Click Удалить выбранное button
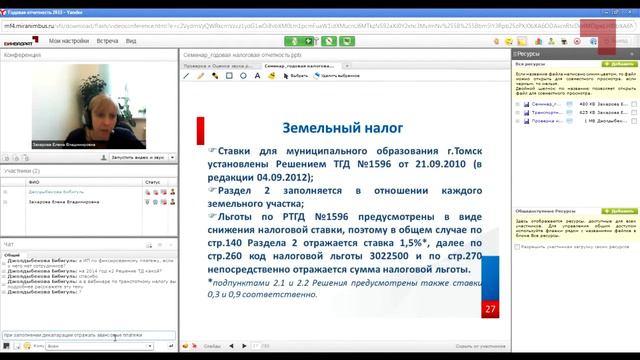 (x=337, y=76)
